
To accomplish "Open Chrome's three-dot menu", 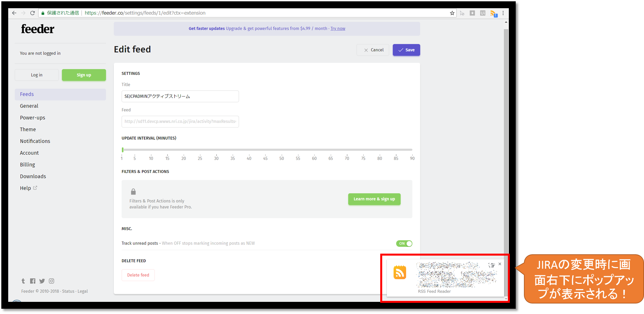I will click(x=503, y=13).
